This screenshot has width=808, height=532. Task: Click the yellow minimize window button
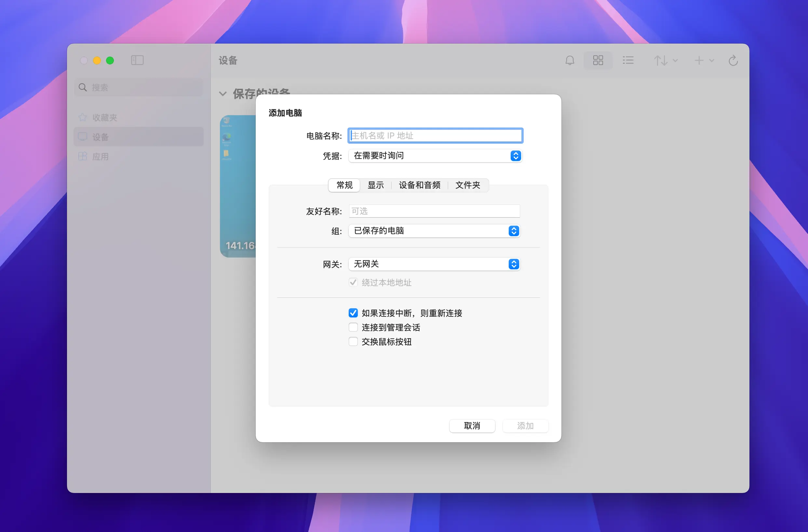[x=97, y=60]
